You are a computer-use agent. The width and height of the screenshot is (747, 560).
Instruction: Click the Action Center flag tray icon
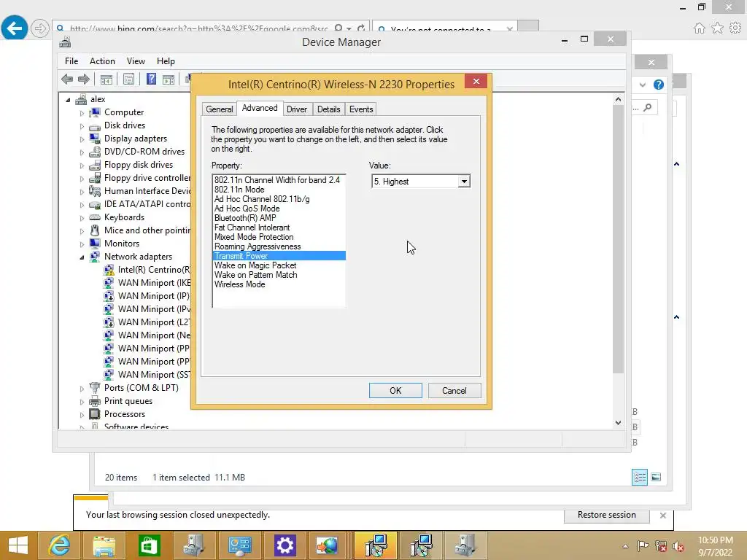click(x=643, y=545)
